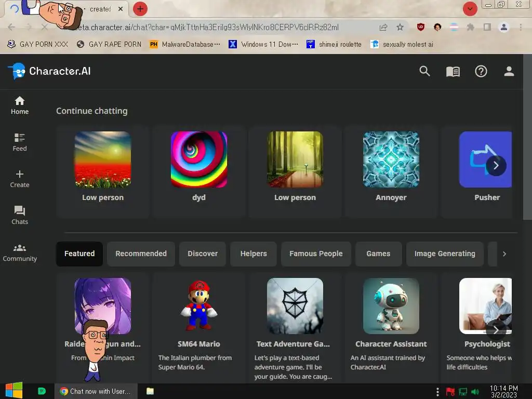
Task: Open File Explorer from taskbar
Action: (150, 391)
